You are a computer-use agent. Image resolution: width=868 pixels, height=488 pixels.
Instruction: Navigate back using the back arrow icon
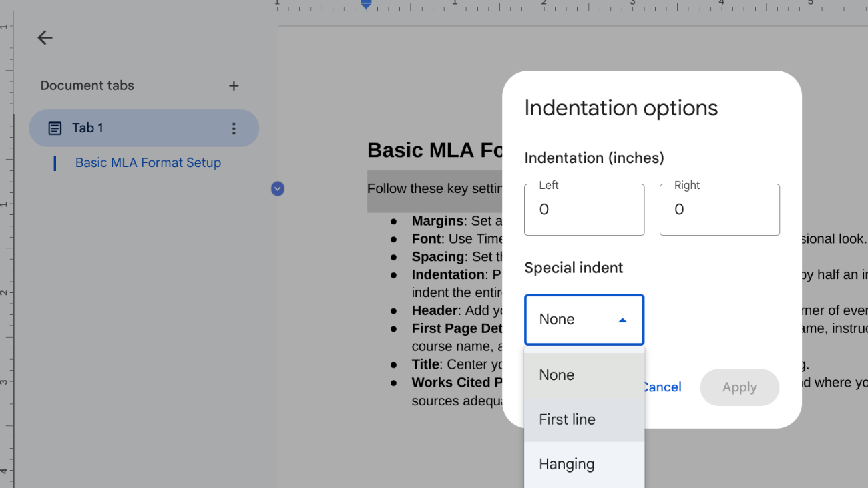click(x=45, y=37)
